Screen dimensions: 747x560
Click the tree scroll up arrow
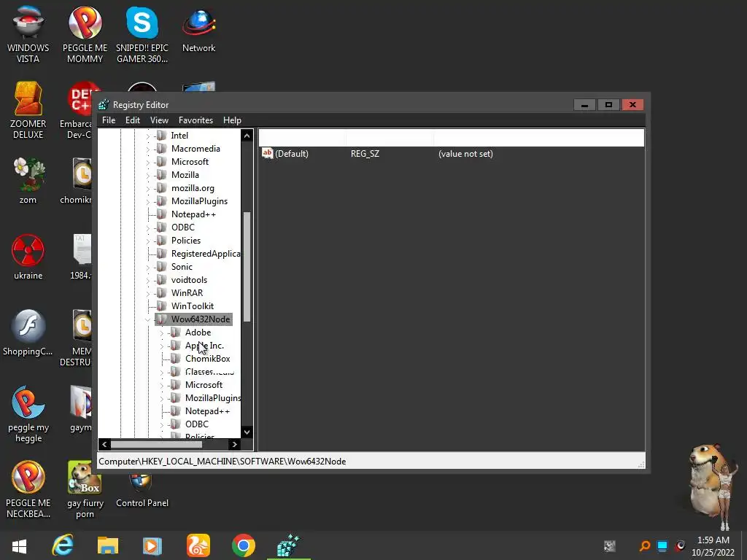tap(247, 136)
